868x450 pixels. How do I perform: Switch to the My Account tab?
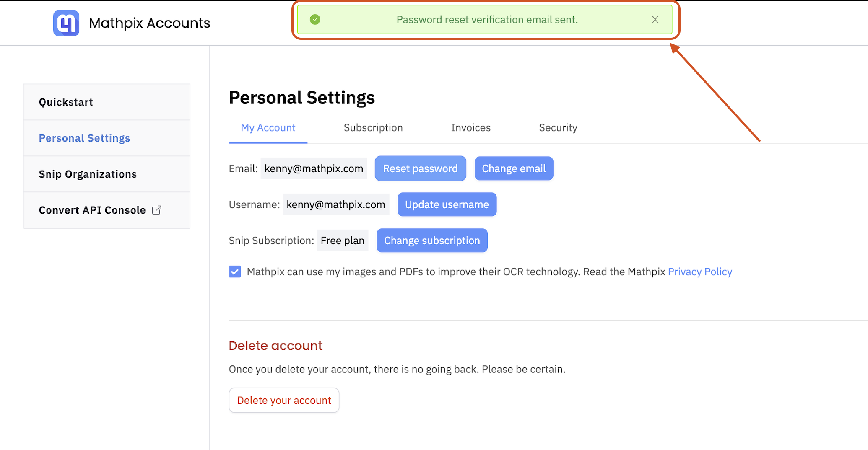[268, 128]
